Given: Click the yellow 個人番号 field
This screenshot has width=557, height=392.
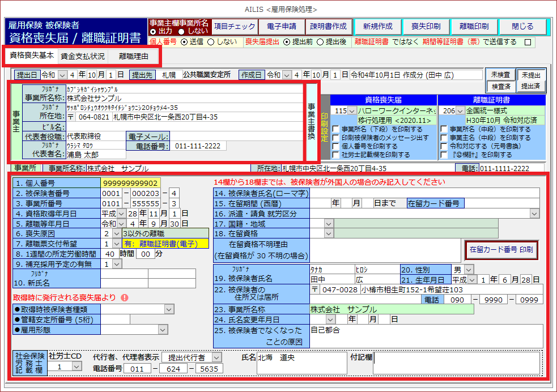Looking at the screenshot, I should tap(130, 183).
